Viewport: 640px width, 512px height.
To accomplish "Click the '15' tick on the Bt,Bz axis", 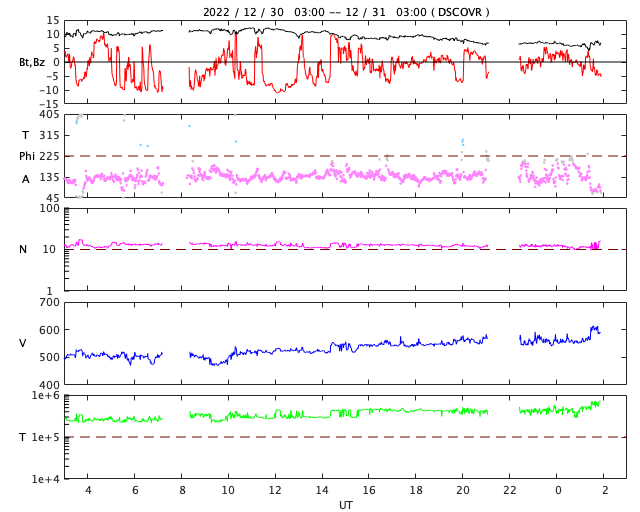I will (53, 20).
